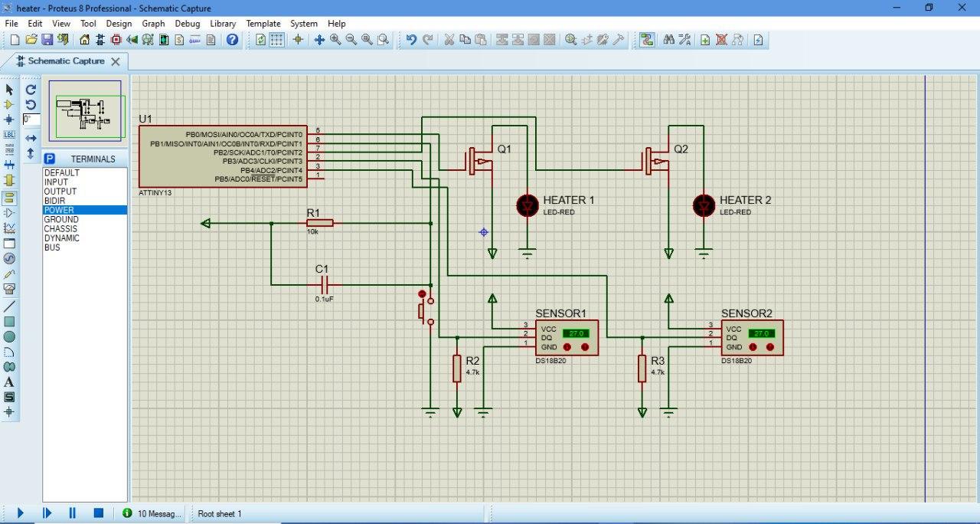
Task: Click the Step simulation button
Action: [47, 513]
